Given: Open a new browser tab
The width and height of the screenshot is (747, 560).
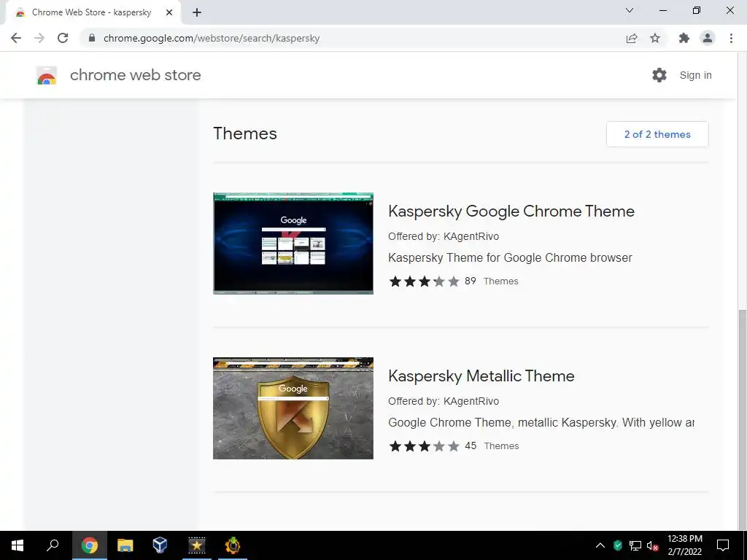Looking at the screenshot, I should (x=197, y=12).
